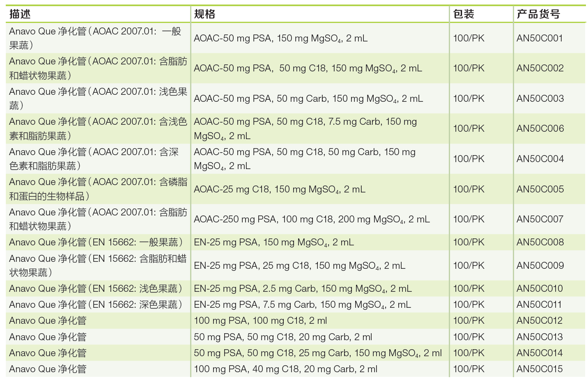Click spec 'AOAC-50 mg PSA, 150 mg MgSO4, 2 mL'
Screen dimensions: 588x380
click(280, 39)
